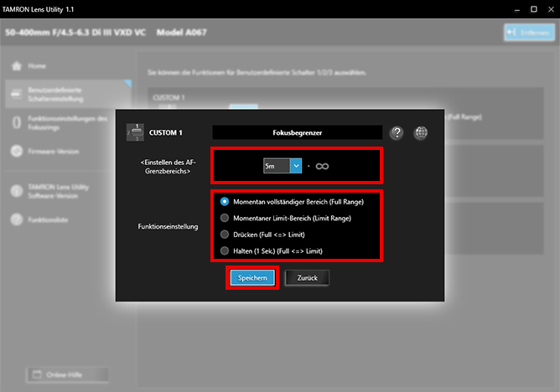Select Halten (1 Sek.) option
This screenshot has width=560, height=392.
pos(272,250)
